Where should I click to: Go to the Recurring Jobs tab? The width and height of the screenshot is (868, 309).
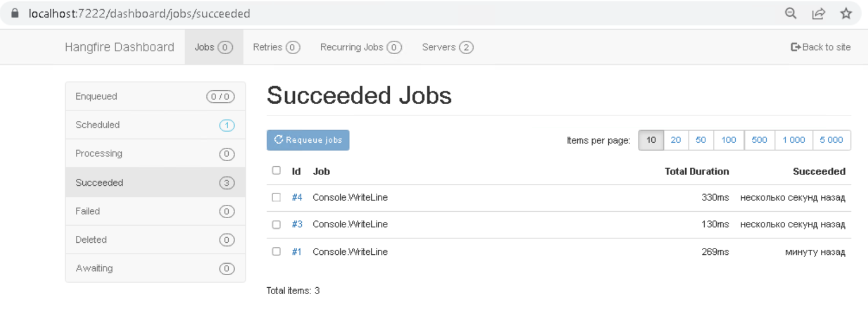(x=360, y=47)
